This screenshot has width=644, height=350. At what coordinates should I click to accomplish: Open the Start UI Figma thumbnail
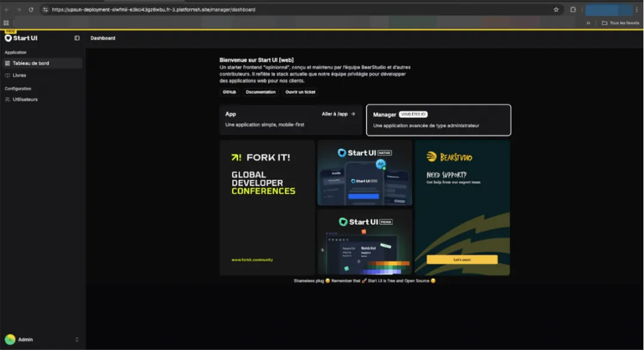pos(365,242)
